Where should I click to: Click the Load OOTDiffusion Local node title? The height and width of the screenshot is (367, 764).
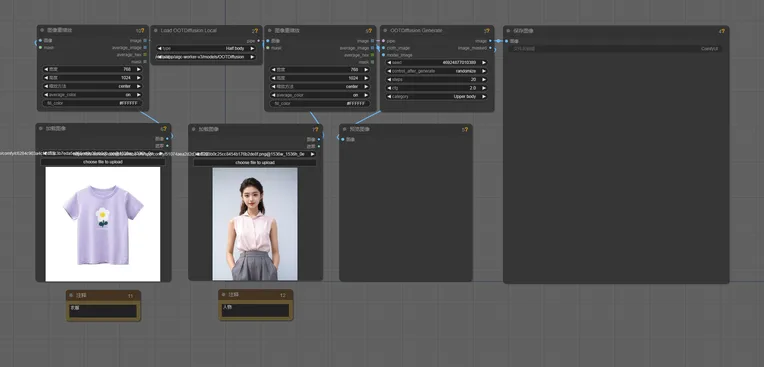[x=189, y=31]
